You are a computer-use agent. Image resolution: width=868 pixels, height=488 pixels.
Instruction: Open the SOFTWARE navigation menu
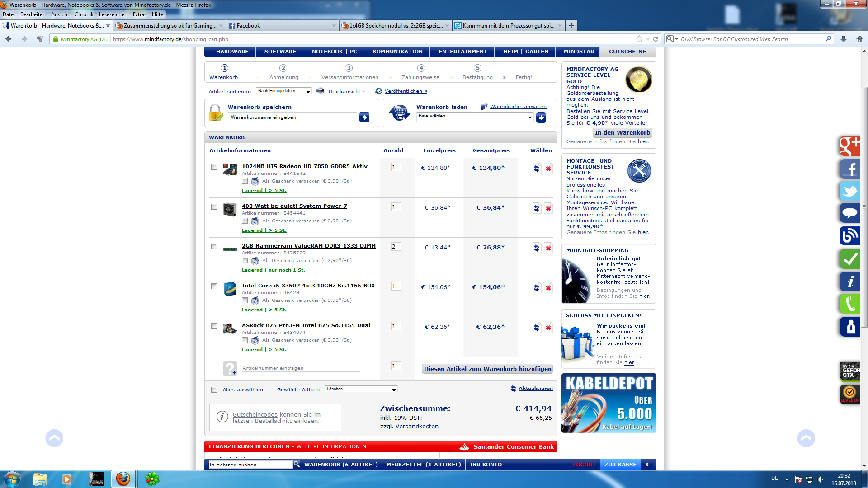pos(280,52)
